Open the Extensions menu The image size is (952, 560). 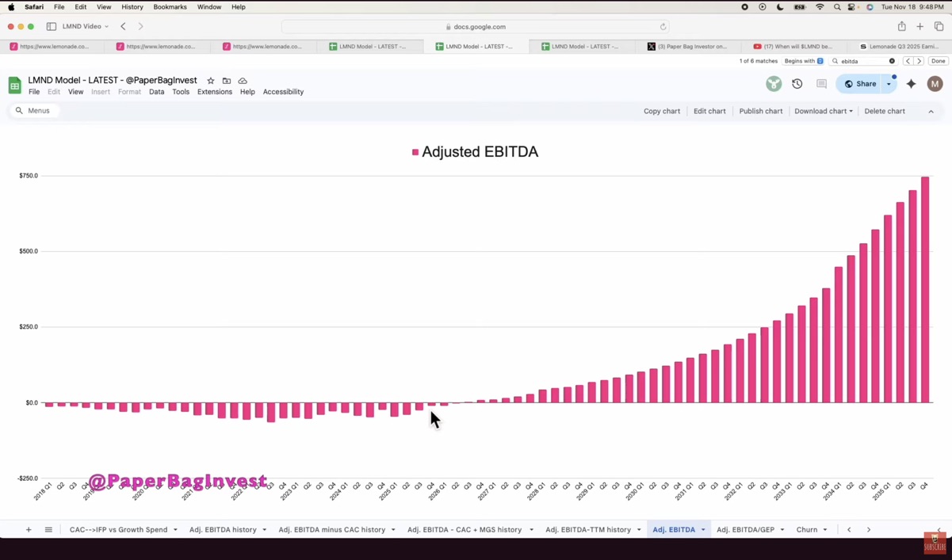[214, 92]
